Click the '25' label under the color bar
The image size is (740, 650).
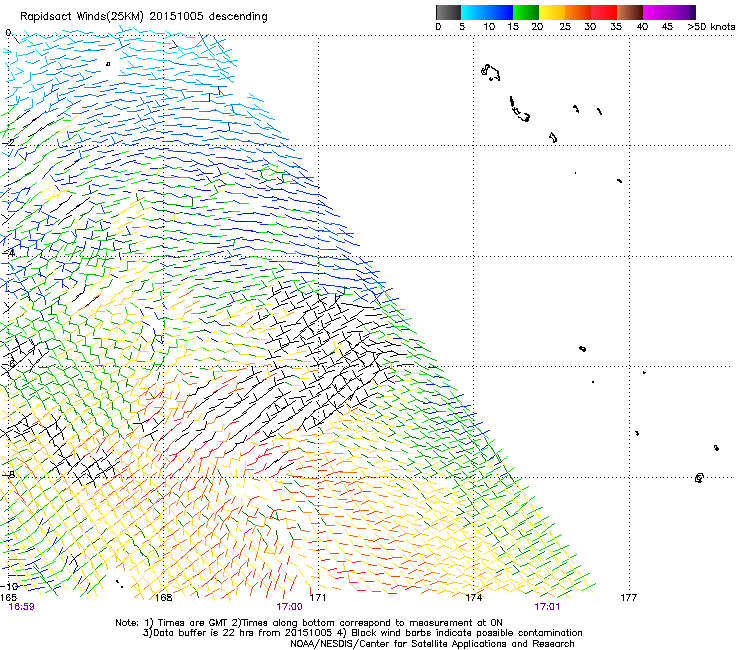pos(565,26)
